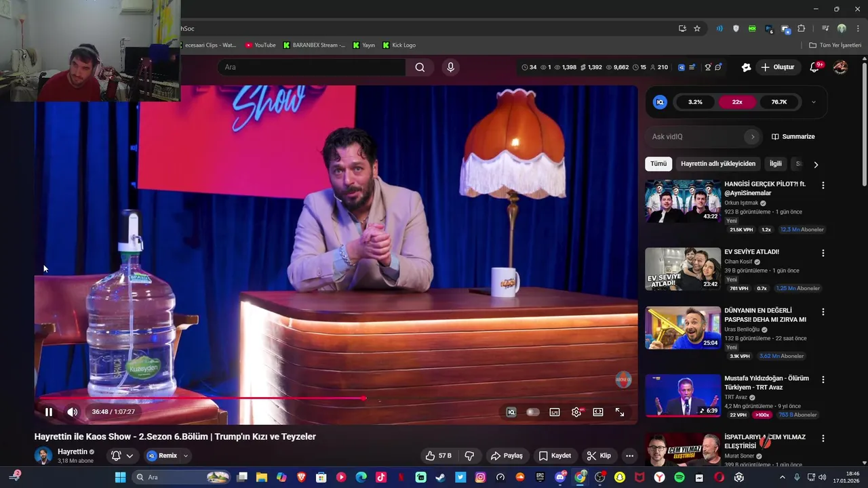Dislike the video with thumbs down
This screenshot has width=868, height=488.
tap(469, 455)
